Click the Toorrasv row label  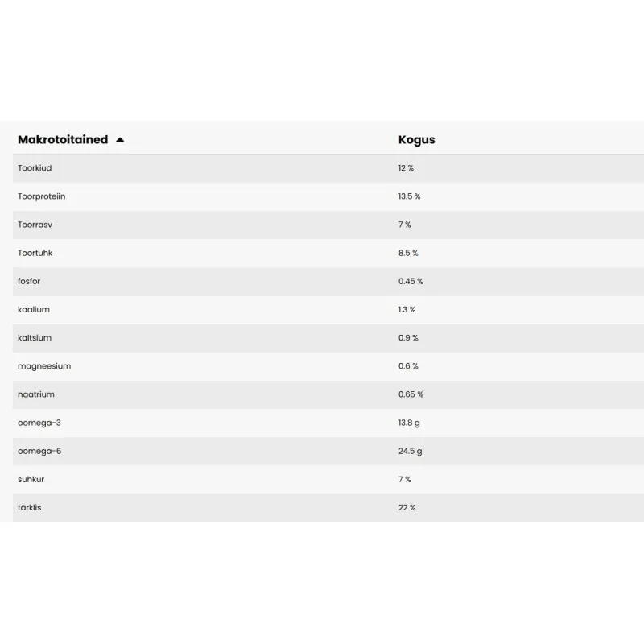[x=34, y=225]
